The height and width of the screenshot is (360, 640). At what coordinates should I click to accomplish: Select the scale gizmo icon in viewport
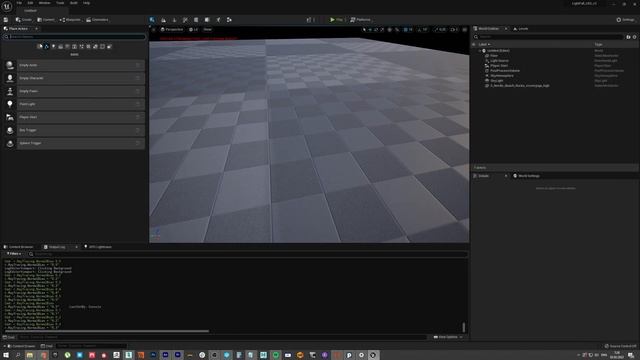coord(382,29)
